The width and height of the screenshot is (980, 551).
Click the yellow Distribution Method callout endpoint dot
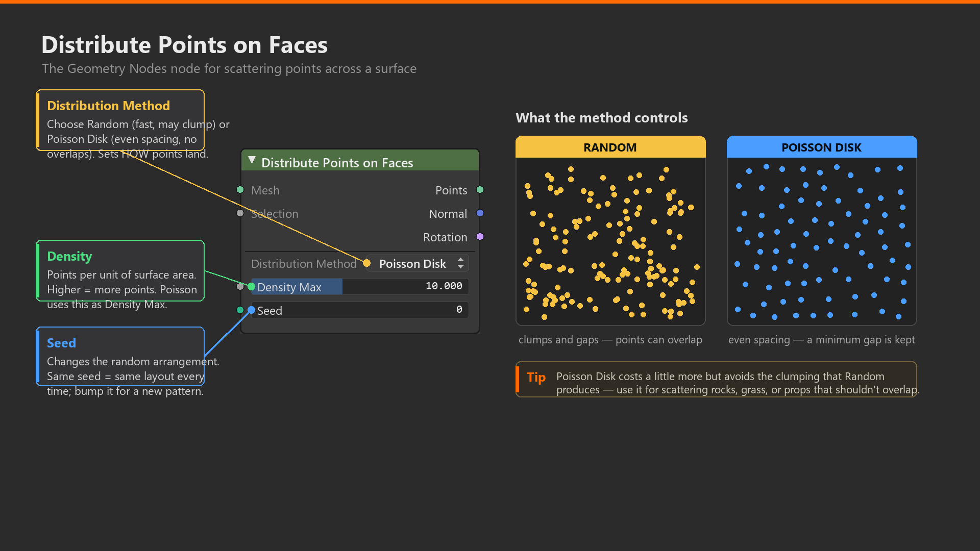(x=366, y=263)
